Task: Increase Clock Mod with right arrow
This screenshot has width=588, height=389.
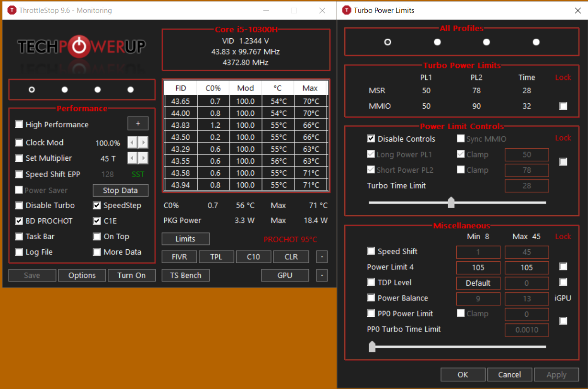Action: 143,143
